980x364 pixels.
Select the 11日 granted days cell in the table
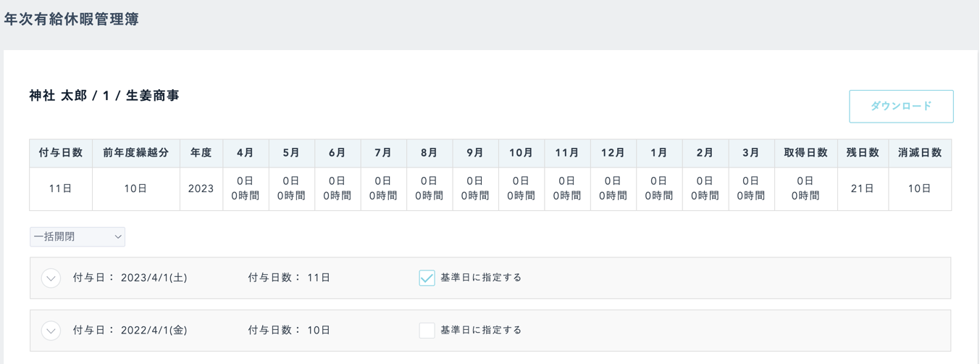pyautogui.click(x=61, y=189)
